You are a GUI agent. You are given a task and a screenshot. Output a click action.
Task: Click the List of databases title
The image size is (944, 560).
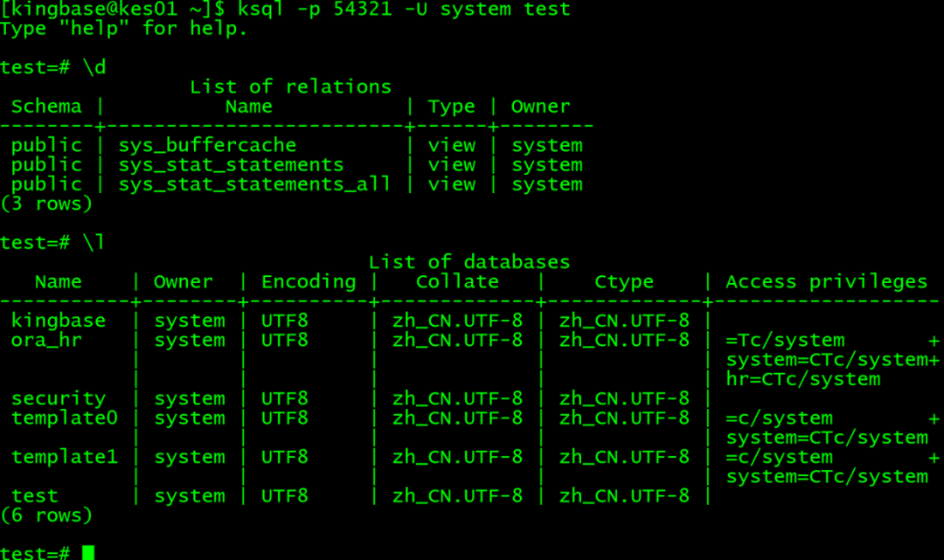[469, 262]
